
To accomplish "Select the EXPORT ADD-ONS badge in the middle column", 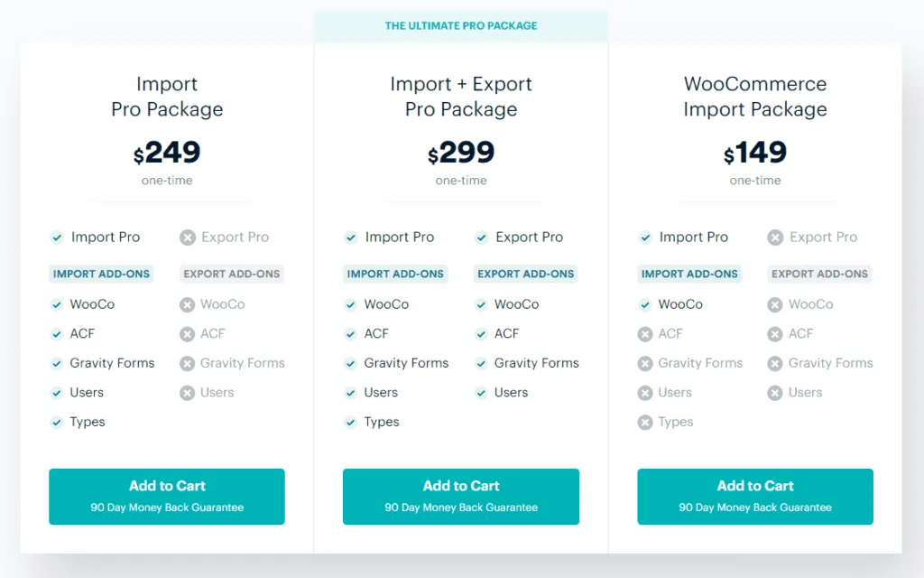I will [x=525, y=274].
